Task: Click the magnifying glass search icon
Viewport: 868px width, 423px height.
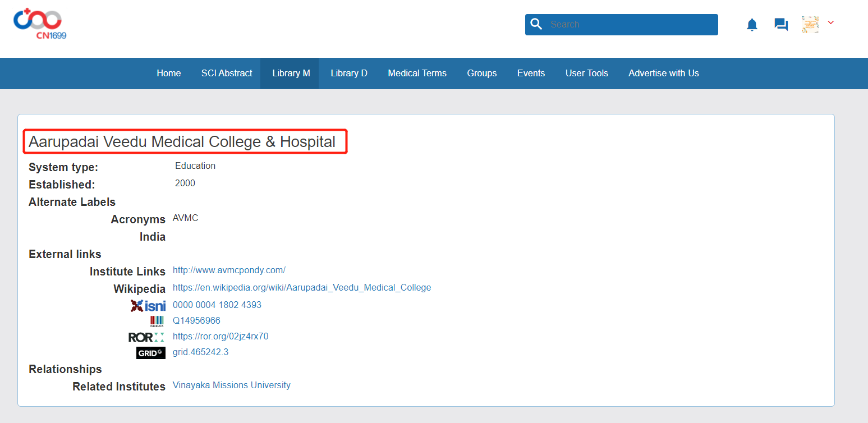Action: (x=536, y=25)
